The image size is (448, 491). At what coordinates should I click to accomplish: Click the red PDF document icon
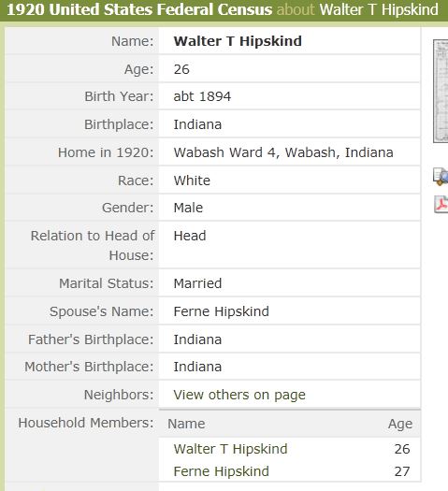click(x=441, y=204)
